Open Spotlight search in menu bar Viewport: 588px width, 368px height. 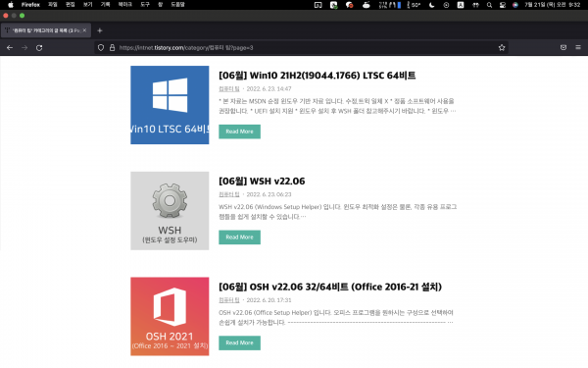pos(489,5)
